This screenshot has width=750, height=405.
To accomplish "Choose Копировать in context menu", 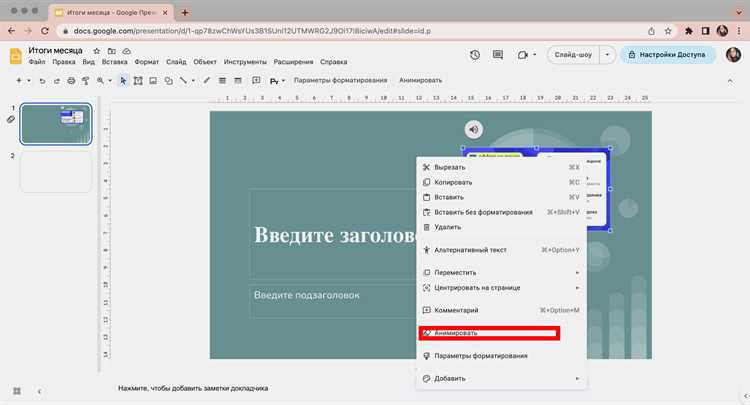I will [501, 182].
